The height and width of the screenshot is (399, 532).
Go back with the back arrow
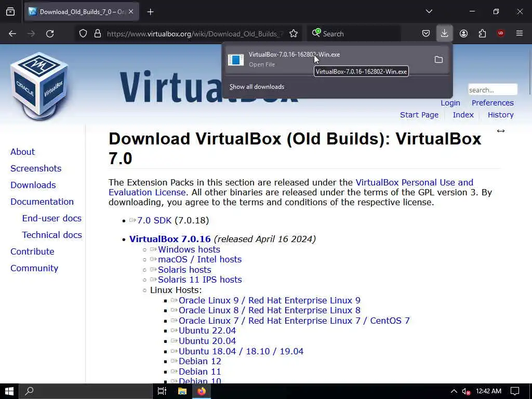click(12, 34)
